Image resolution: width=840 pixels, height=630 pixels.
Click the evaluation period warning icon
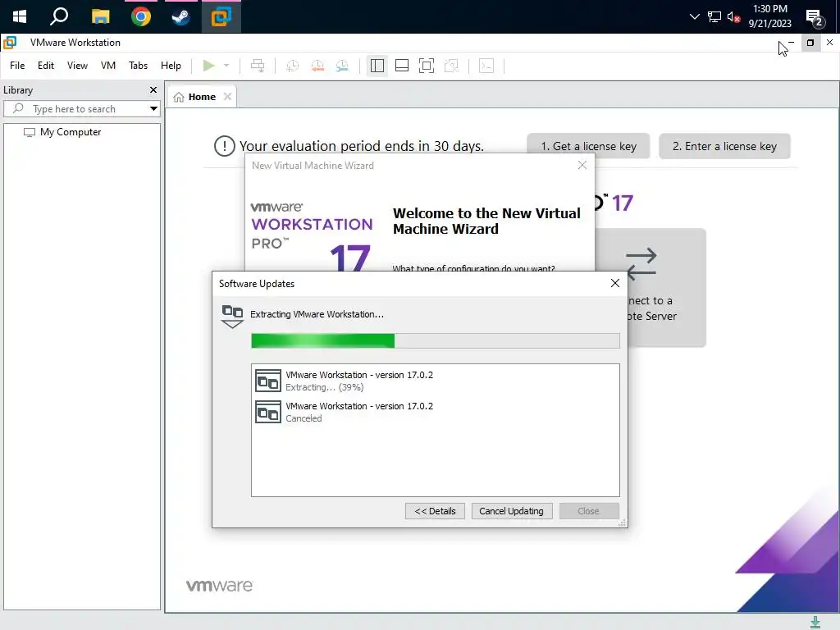225,146
